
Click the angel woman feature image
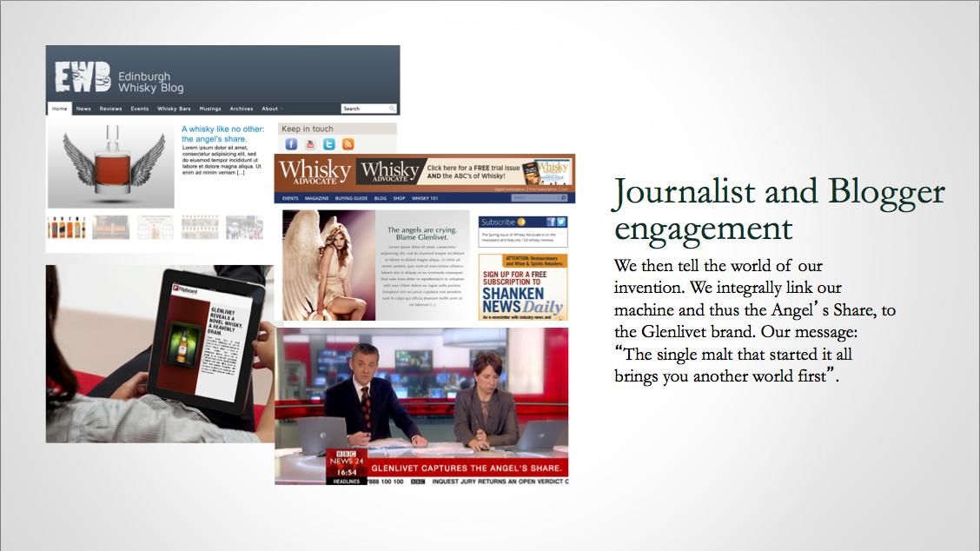[x=328, y=265]
